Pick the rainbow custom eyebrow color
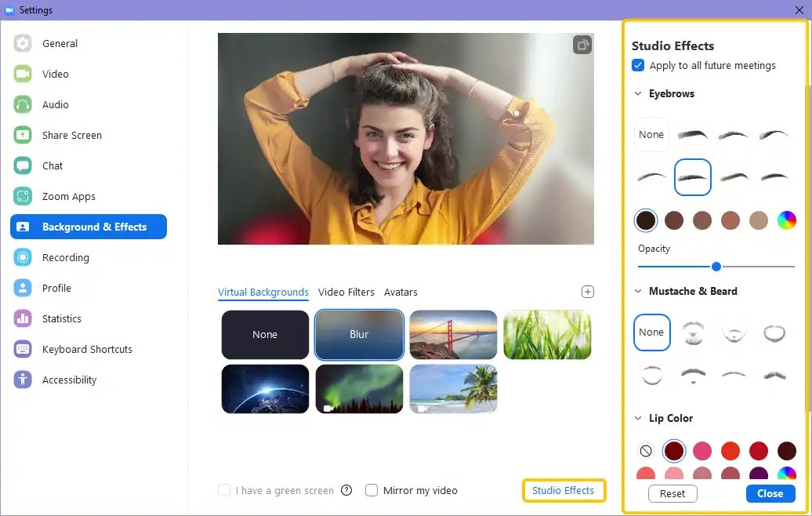 787,220
